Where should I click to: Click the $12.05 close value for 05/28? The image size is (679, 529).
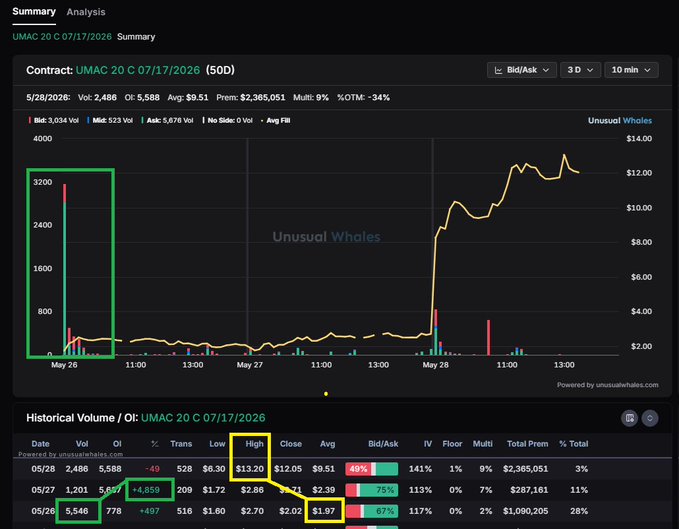pyautogui.click(x=288, y=469)
